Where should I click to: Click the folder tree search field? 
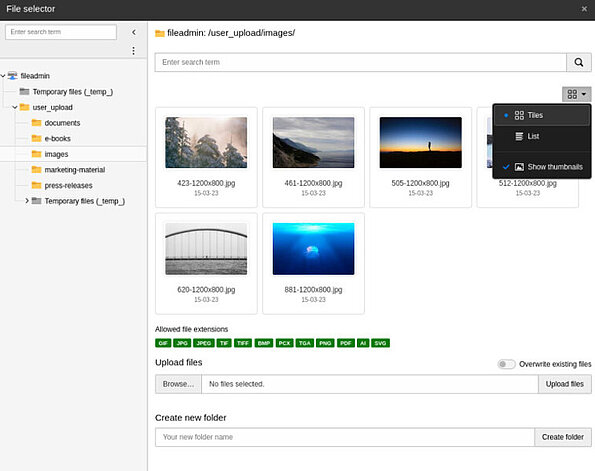[x=61, y=32]
